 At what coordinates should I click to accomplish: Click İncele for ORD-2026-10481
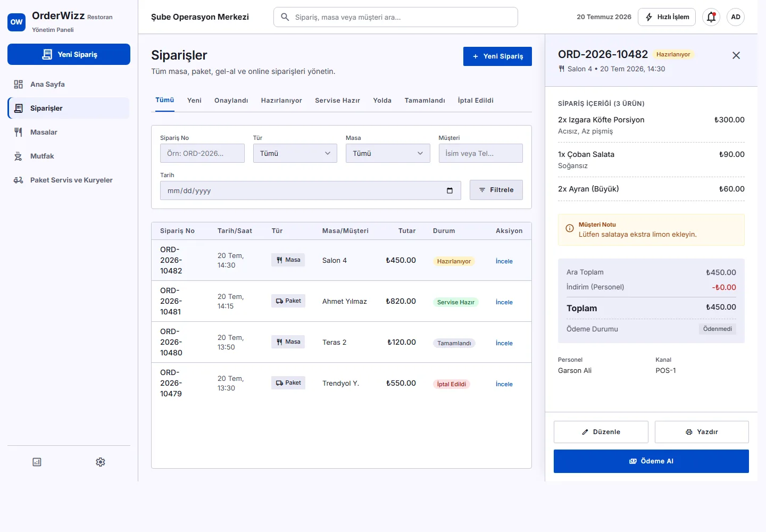(x=504, y=302)
